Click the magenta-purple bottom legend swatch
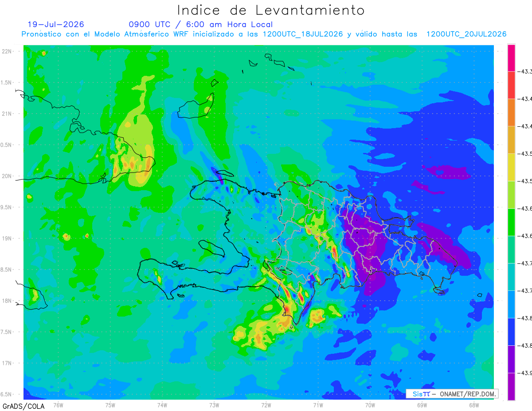The width and height of the screenshot is (532, 411). [x=511, y=387]
